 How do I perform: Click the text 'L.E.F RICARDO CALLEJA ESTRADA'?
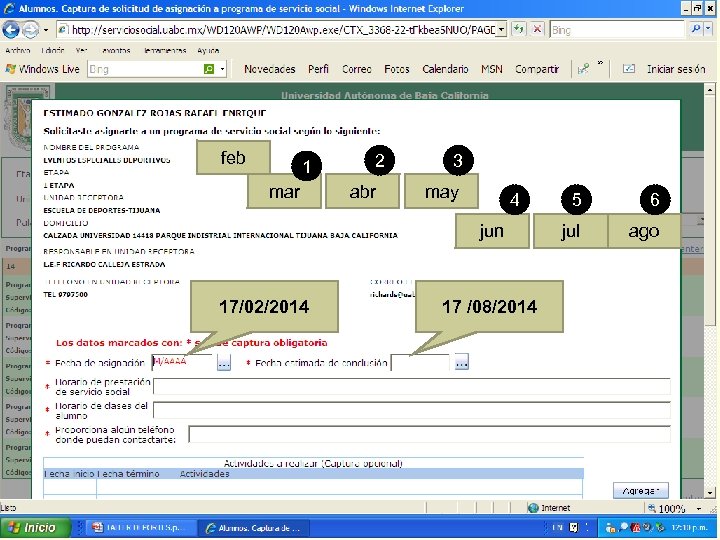104,264
